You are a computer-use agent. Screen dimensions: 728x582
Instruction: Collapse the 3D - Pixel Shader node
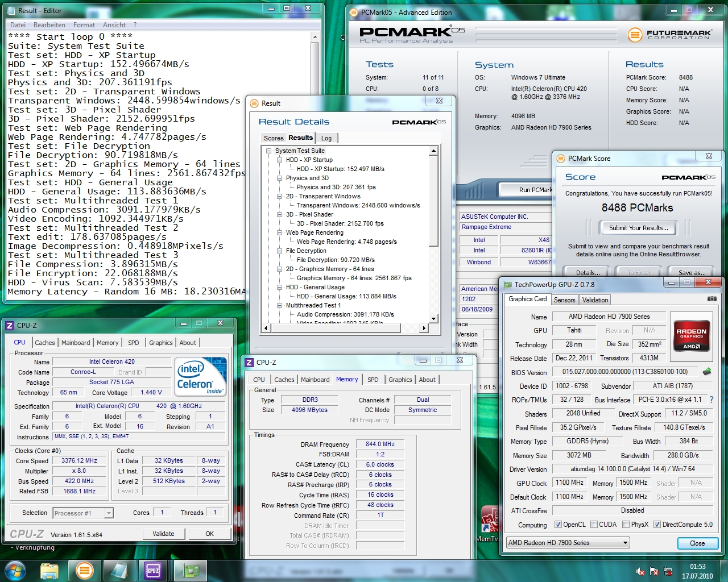(x=280, y=214)
